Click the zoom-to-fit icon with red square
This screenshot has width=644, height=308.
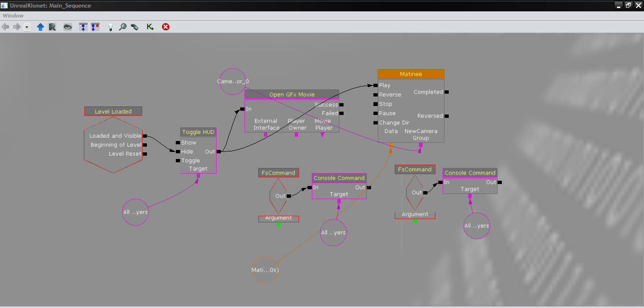(95, 27)
